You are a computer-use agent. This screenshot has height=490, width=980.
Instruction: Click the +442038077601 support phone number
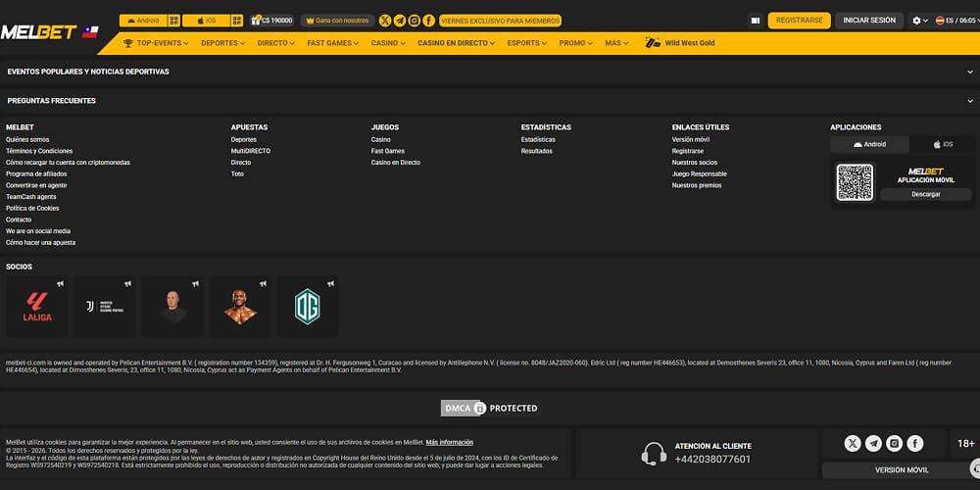712,460
